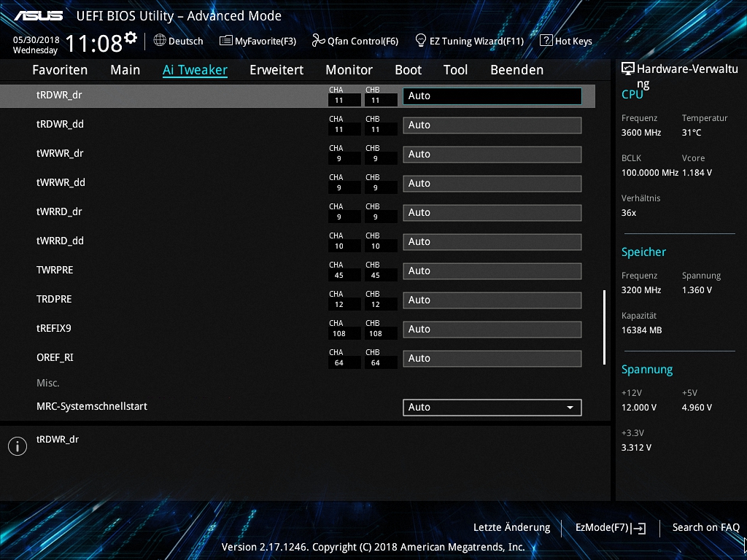Click the EzMode exit arrow icon
This screenshot has width=747, height=560.
click(638, 528)
